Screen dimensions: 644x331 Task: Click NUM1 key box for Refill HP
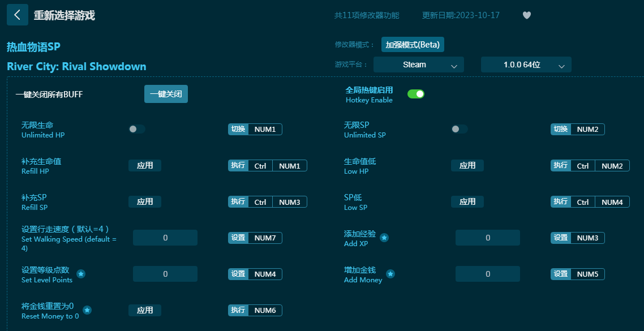(290, 166)
